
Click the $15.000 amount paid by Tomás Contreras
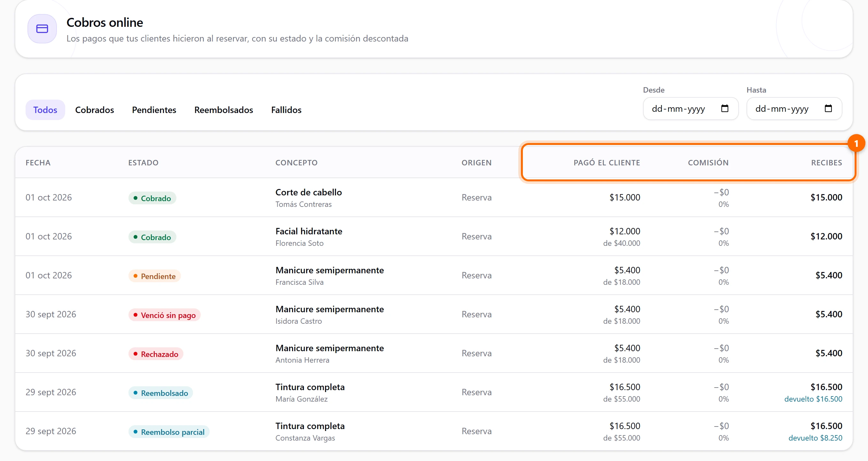(624, 198)
